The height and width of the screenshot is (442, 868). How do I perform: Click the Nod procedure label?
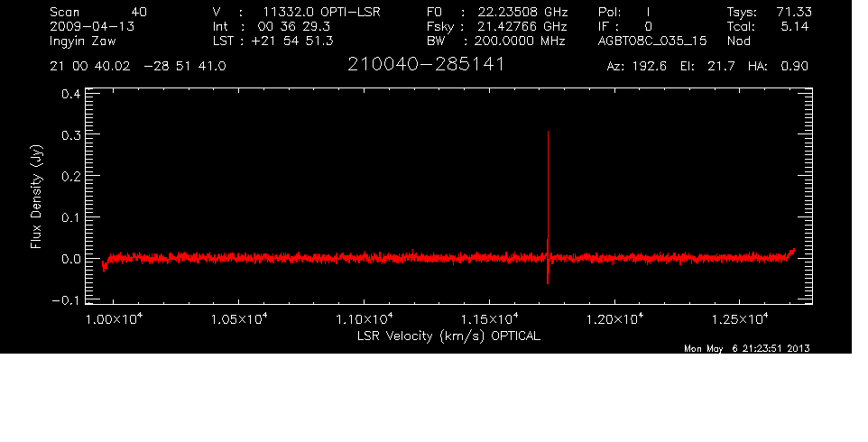(738, 41)
